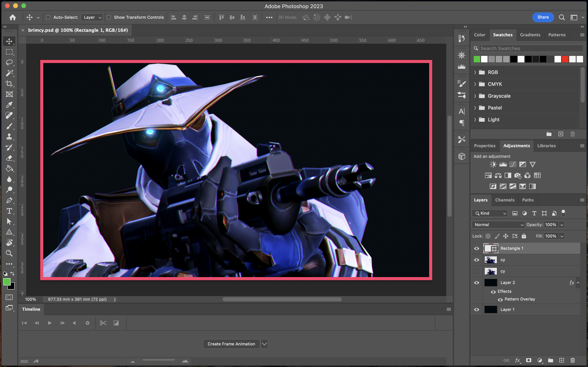
Task: Click the Split at Playhead scissors icon
Action: tap(103, 323)
